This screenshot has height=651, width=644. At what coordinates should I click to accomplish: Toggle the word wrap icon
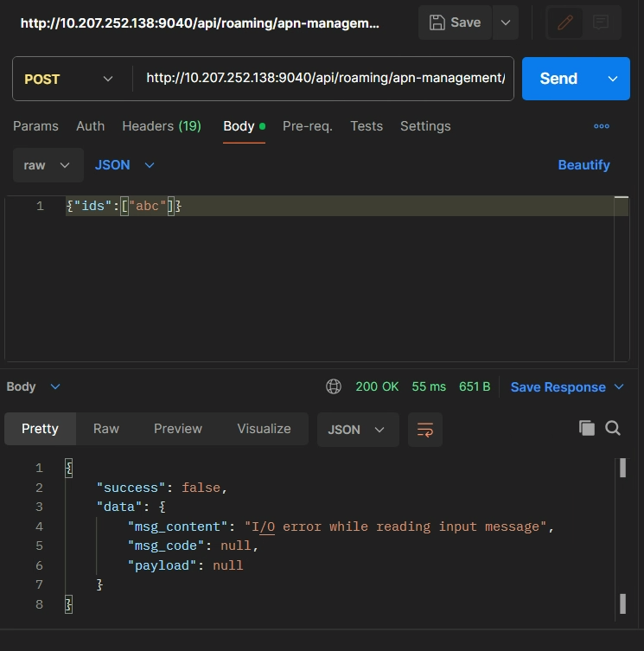[424, 430]
